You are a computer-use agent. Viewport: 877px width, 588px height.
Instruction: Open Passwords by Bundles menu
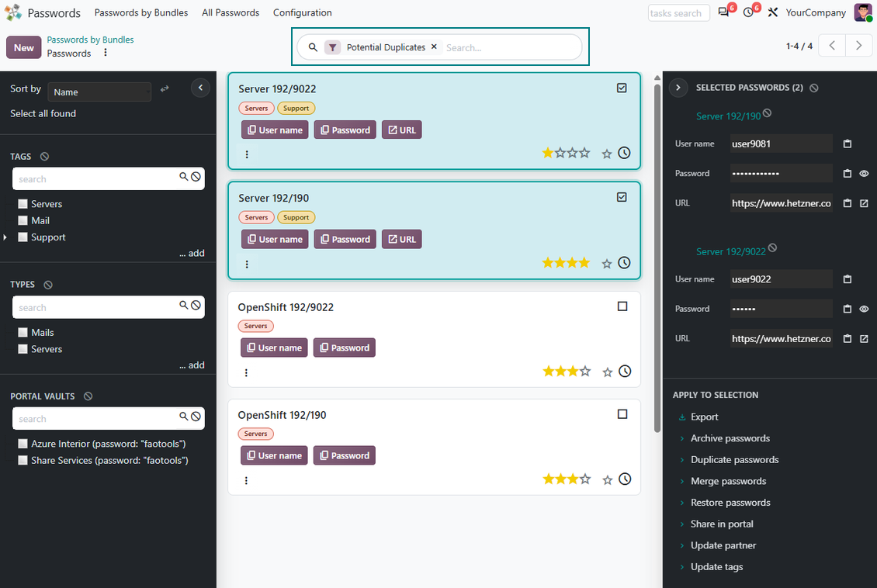coord(141,12)
